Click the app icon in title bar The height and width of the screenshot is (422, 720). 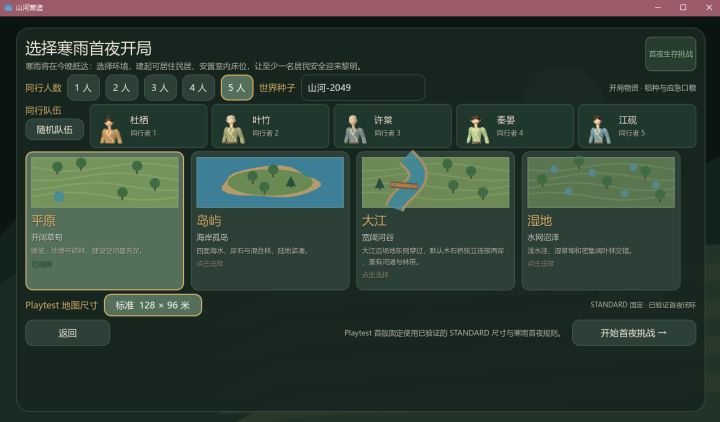pyautogui.click(x=8, y=8)
